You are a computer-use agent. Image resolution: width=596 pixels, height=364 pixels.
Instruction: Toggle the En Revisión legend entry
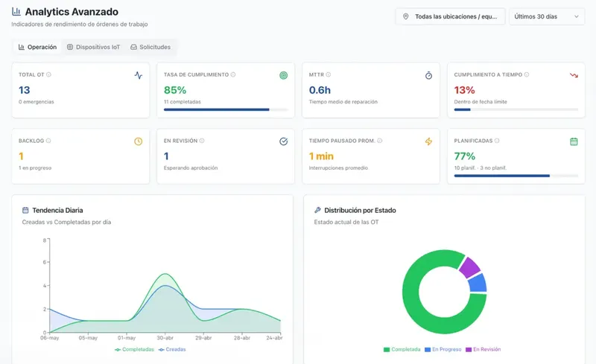pos(483,350)
